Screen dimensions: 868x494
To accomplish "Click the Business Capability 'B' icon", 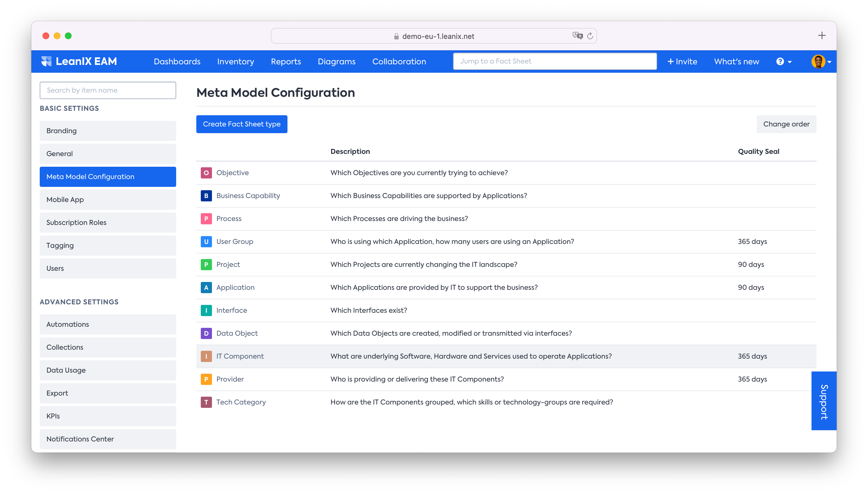I will point(206,196).
